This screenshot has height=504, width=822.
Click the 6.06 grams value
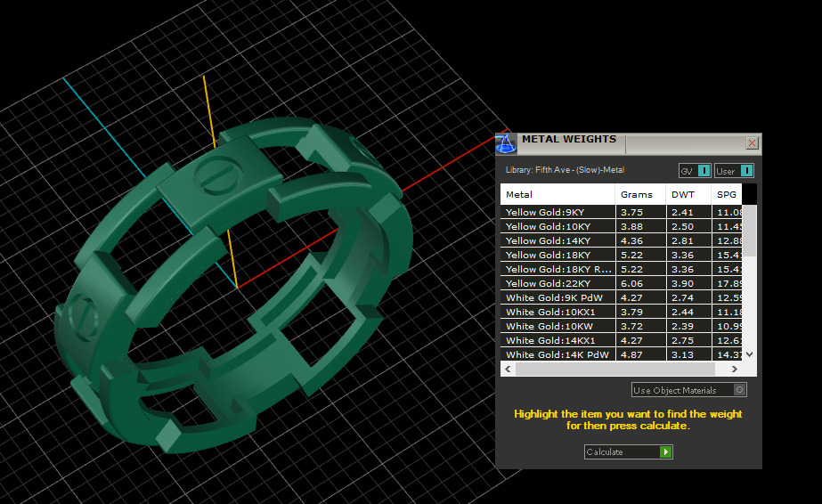[631, 283]
